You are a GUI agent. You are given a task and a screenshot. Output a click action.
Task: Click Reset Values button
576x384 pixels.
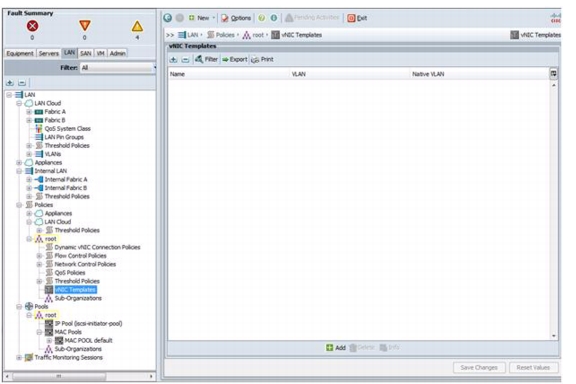533,367
